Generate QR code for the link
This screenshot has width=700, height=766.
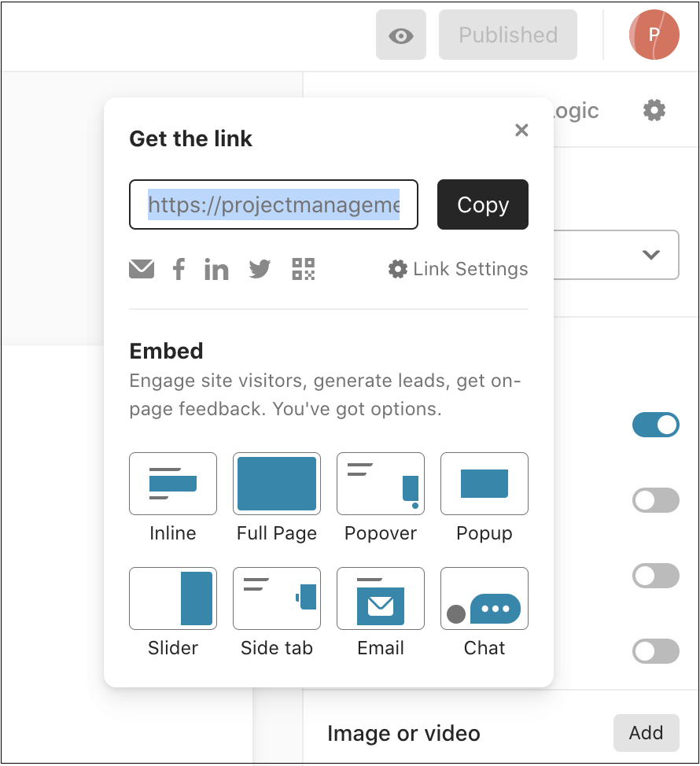pyautogui.click(x=304, y=269)
